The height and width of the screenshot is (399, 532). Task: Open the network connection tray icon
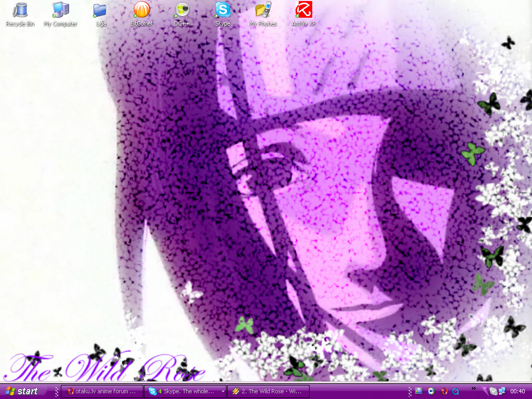[x=502, y=391]
